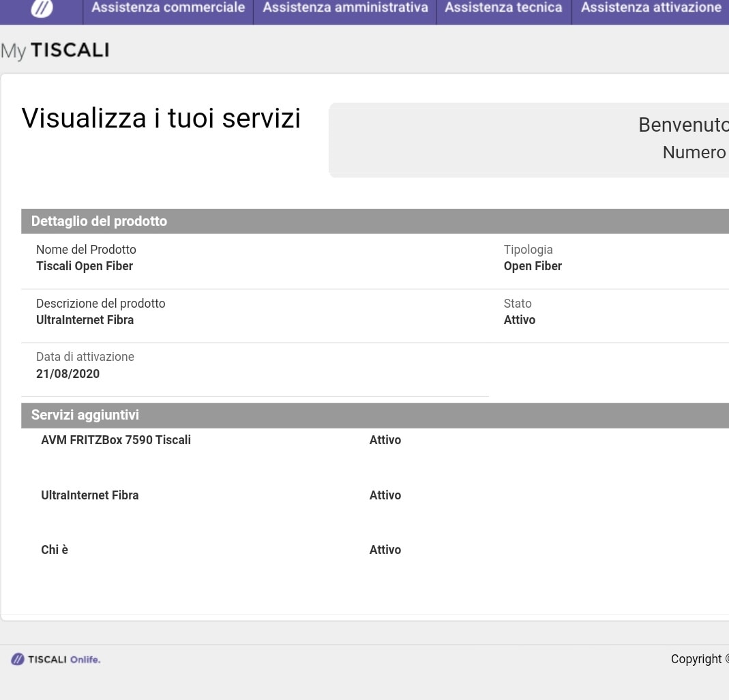This screenshot has height=700, width=729.
Task: Select the activation date 21/08/2020
Action: (x=68, y=373)
